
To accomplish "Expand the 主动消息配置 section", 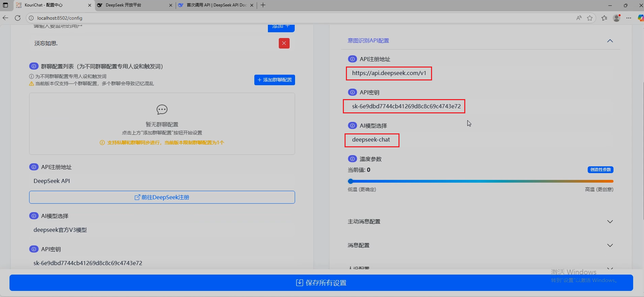I will 610,222.
